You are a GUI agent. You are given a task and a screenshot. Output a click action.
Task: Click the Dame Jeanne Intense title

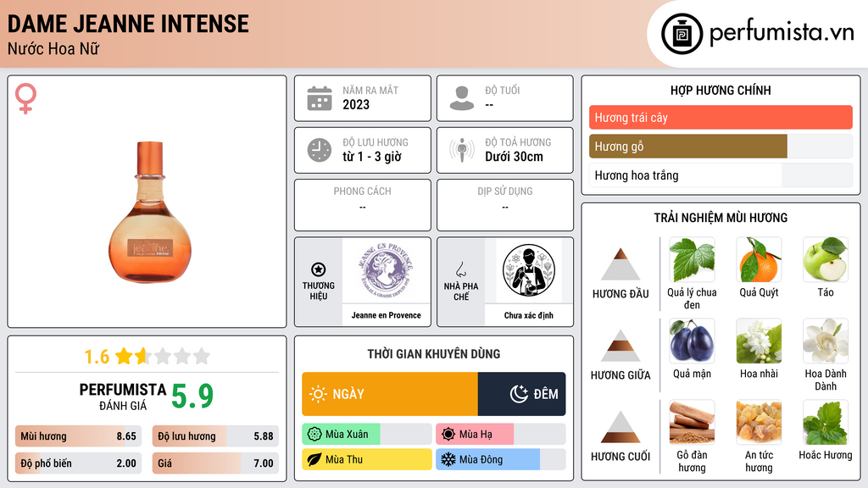[128, 24]
